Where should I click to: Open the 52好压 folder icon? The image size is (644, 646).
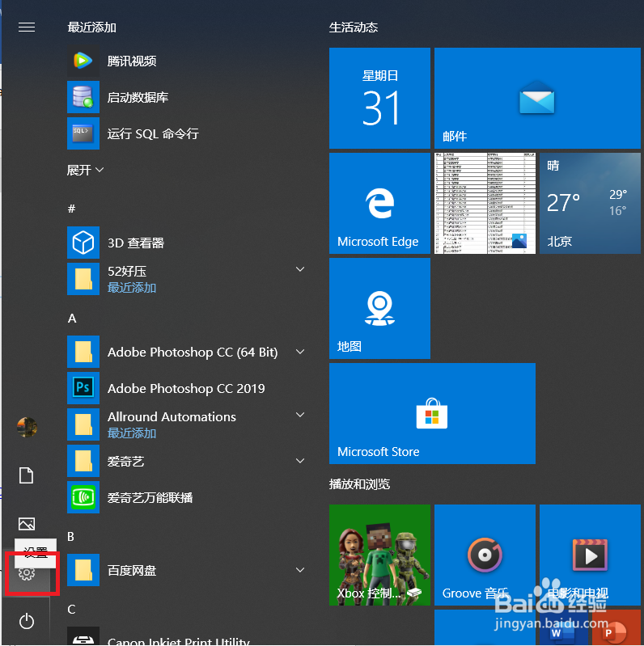coord(83,279)
